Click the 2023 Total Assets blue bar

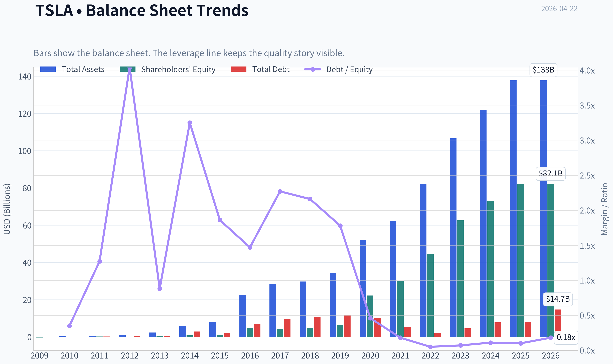tap(453, 238)
